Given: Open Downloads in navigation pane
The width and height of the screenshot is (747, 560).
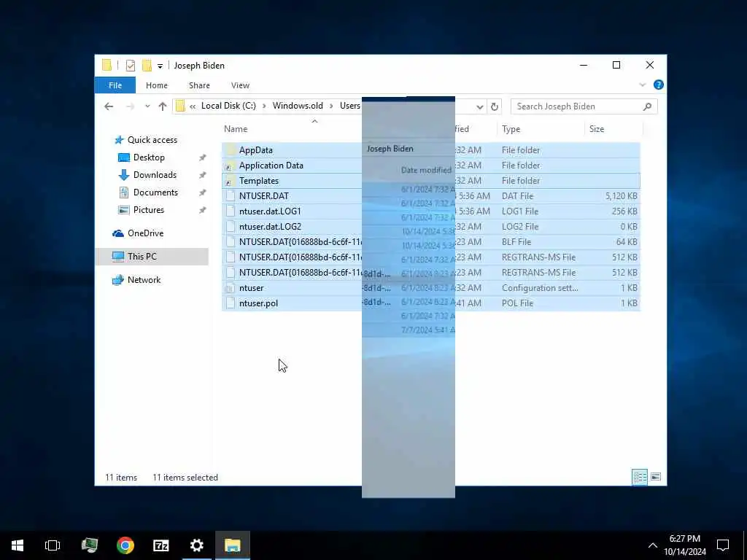Looking at the screenshot, I should click(155, 175).
